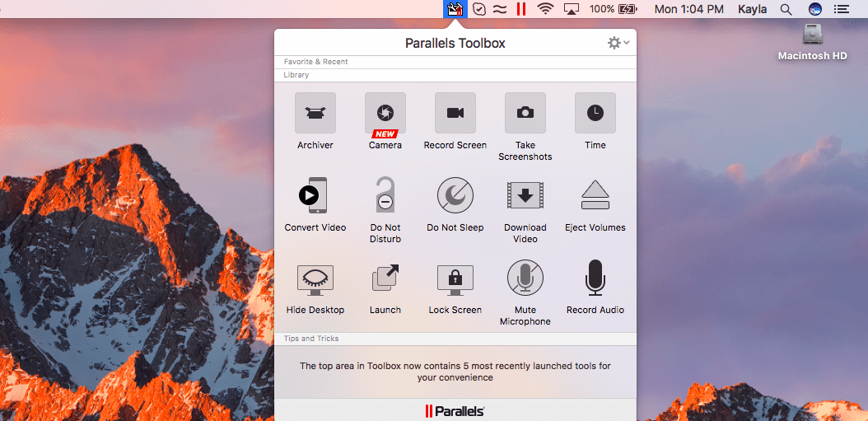
Task: Open the Archiver tool
Action: [x=315, y=114]
